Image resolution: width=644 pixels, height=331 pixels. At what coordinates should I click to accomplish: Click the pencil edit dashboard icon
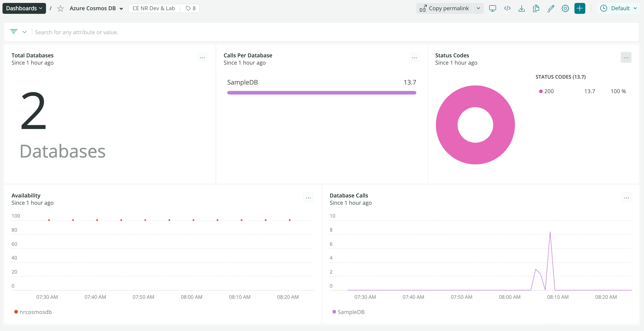[551, 9]
